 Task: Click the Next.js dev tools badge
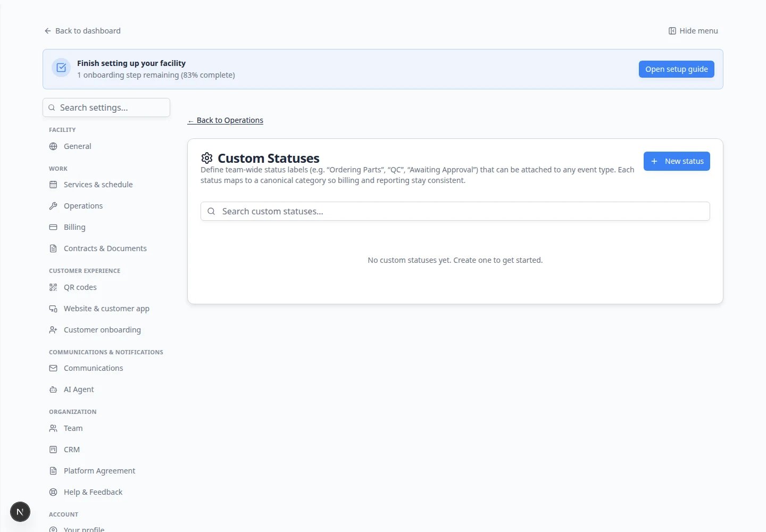click(x=20, y=512)
